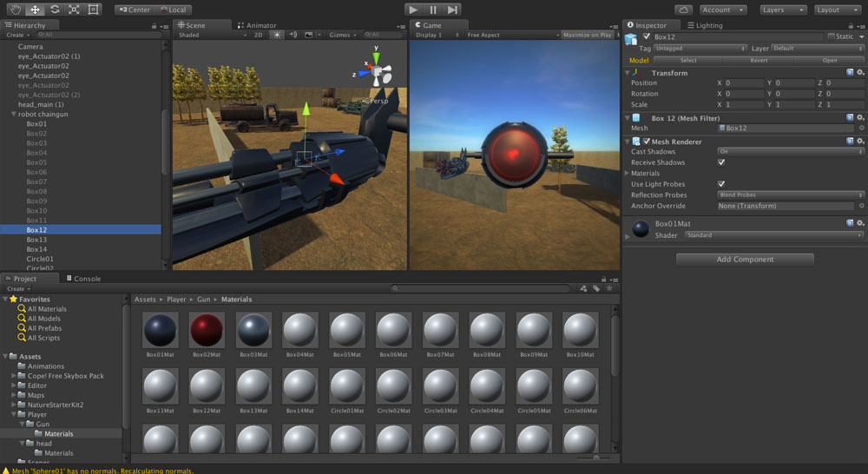Screen dimensions: 868x474
Task: Select Box13 in the Hierarchy
Action: (36, 240)
